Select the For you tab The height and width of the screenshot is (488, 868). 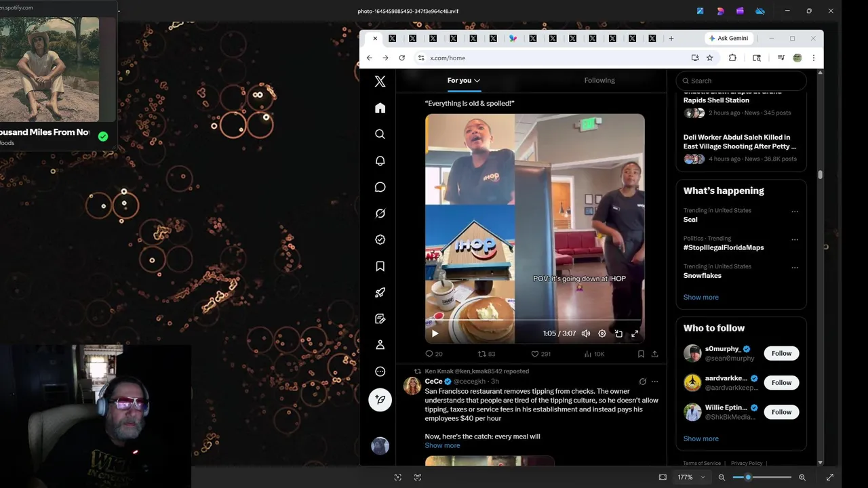(464, 80)
